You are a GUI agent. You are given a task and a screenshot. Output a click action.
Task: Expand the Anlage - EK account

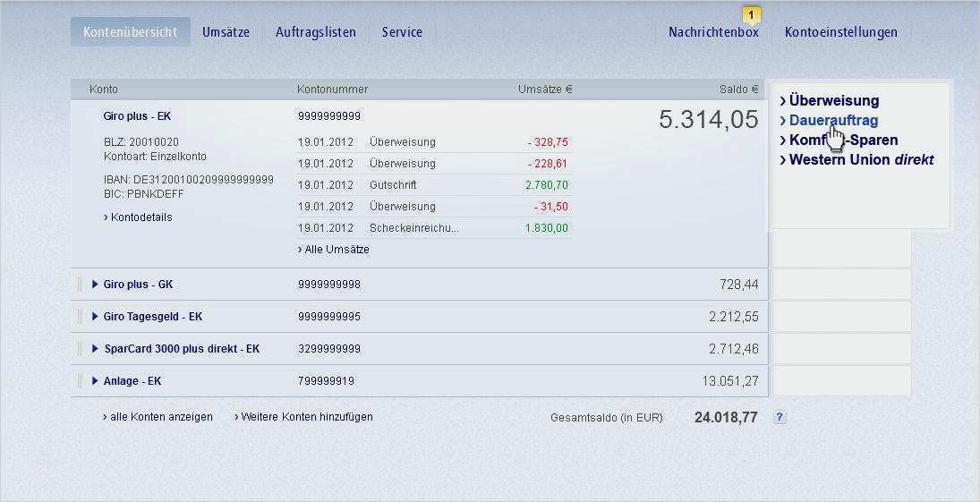pos(96,381)
